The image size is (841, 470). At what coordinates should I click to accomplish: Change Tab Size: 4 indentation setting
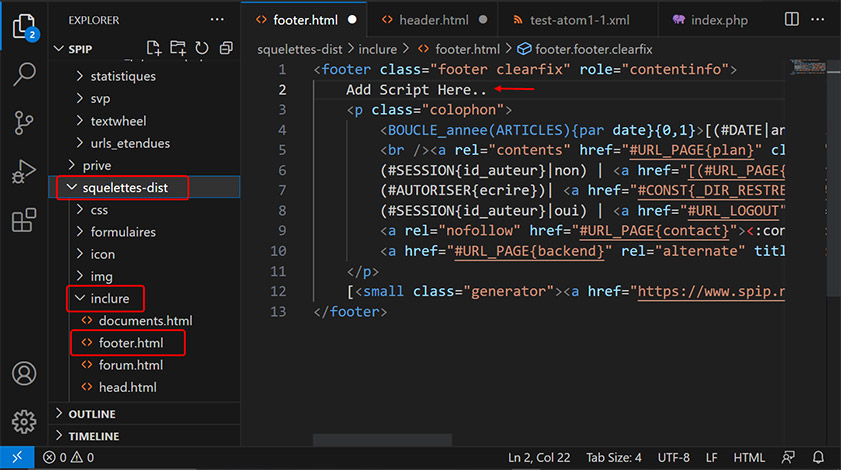[x=614, y=458]
